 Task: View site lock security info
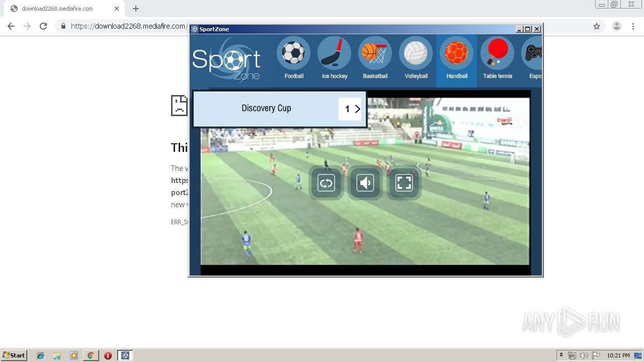tap(63, 26)
